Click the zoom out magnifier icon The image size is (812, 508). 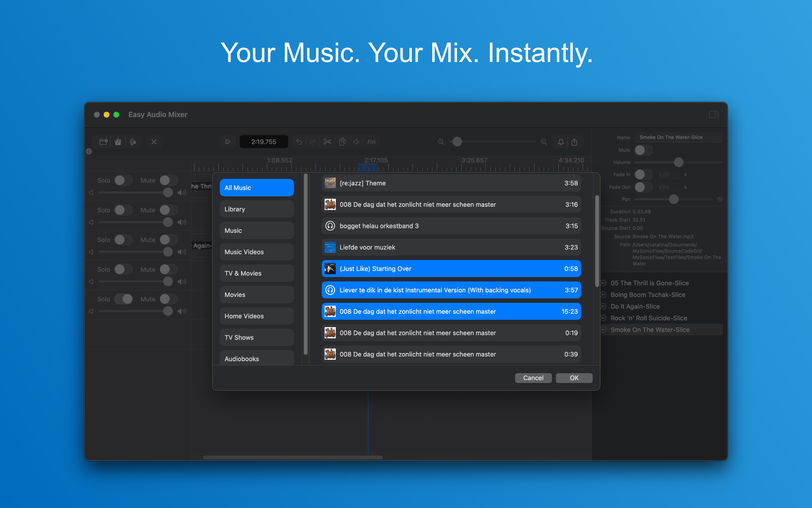pyautogui.click(x=441, y=142)
